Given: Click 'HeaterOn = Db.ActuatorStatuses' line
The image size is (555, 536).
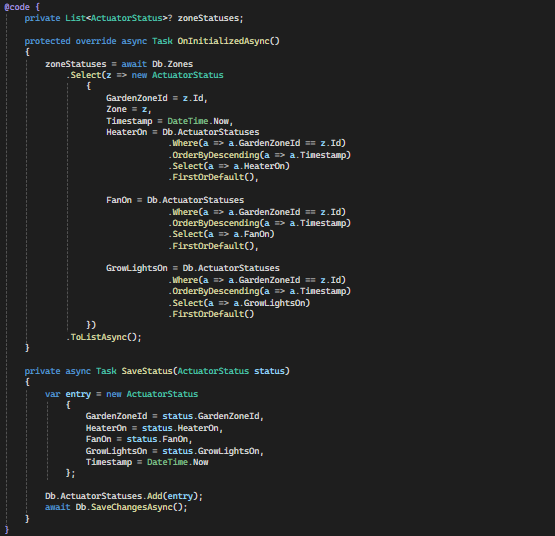Looking at the screenshot, I should (183, 132).
